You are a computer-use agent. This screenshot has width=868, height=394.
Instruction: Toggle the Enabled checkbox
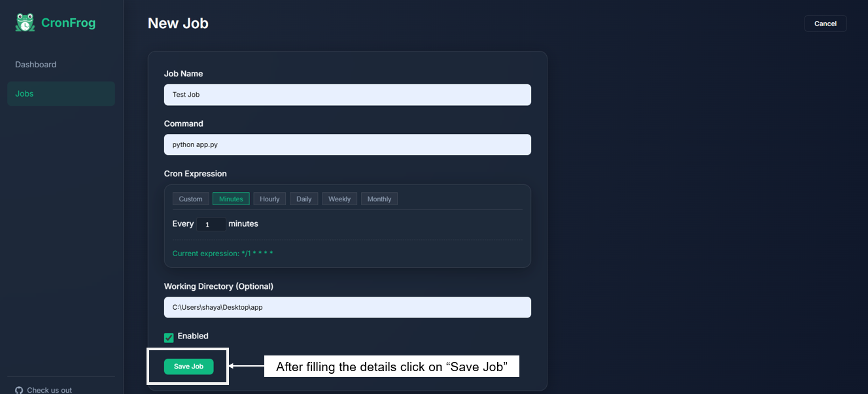(x=169, y=337)
